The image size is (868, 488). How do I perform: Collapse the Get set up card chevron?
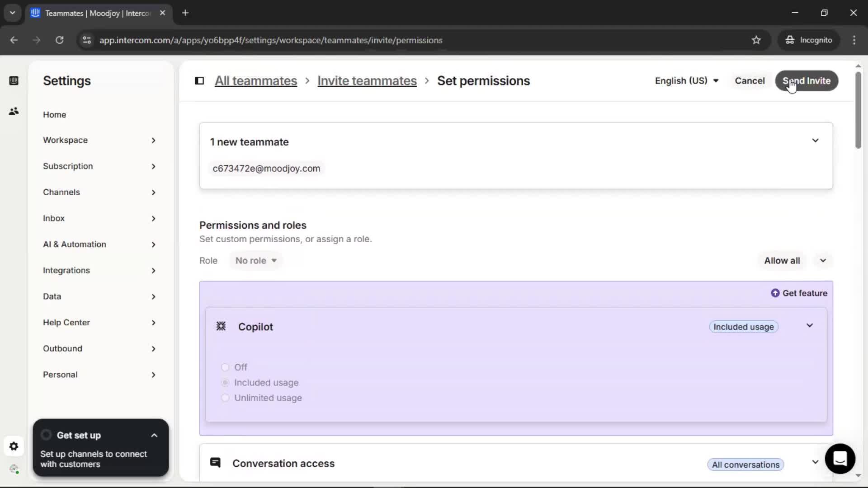coord(154,436)
